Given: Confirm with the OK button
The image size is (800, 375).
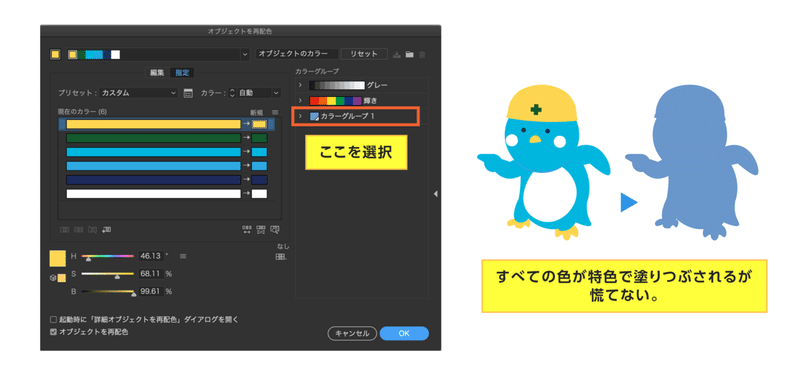Looking at the screenshot, I should pyautogui.click(x=404, y=333).
